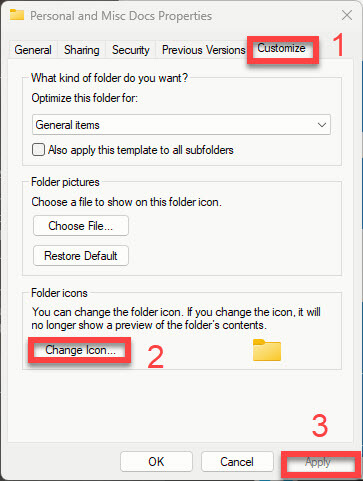Close the Properties dialog with the X
Viewport: 363px width, 481px height.
coord(347,15)
